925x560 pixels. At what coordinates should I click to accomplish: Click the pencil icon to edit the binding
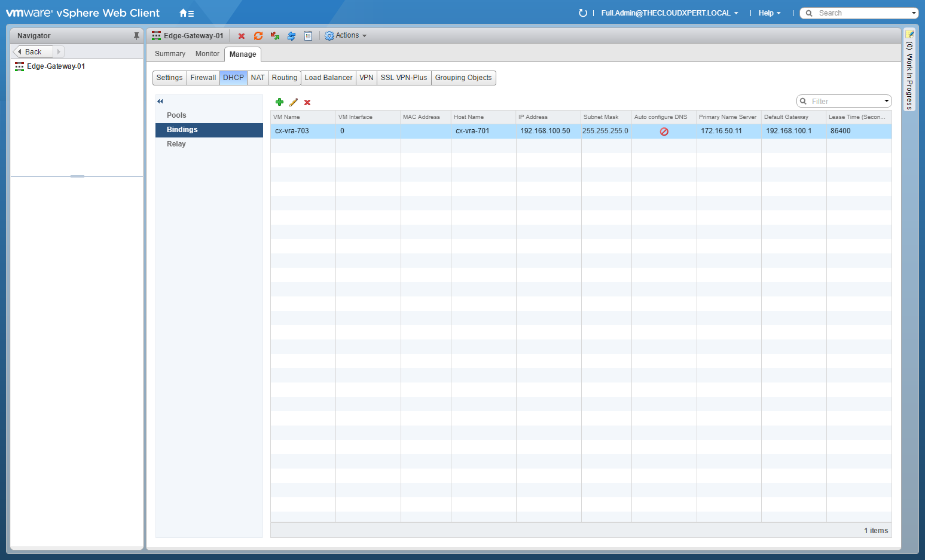(x=294, y=102)
